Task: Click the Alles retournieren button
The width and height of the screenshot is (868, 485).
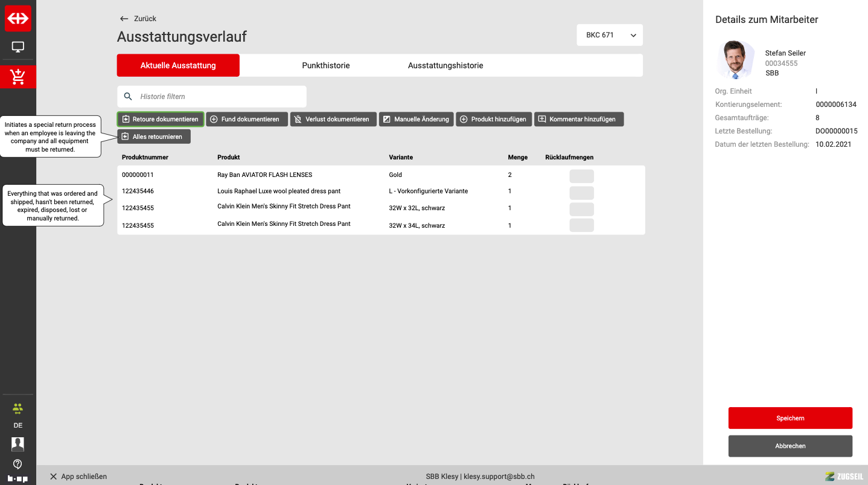Action: (x=154, y=137)
